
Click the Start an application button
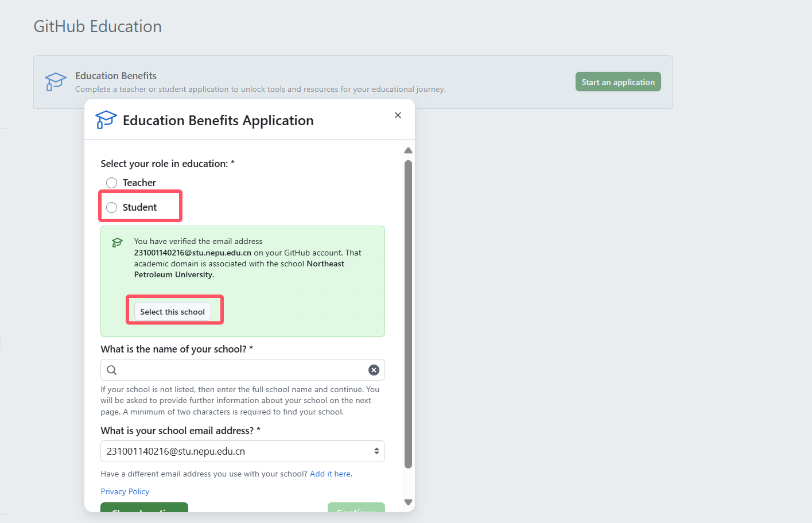tap(618, 82)
